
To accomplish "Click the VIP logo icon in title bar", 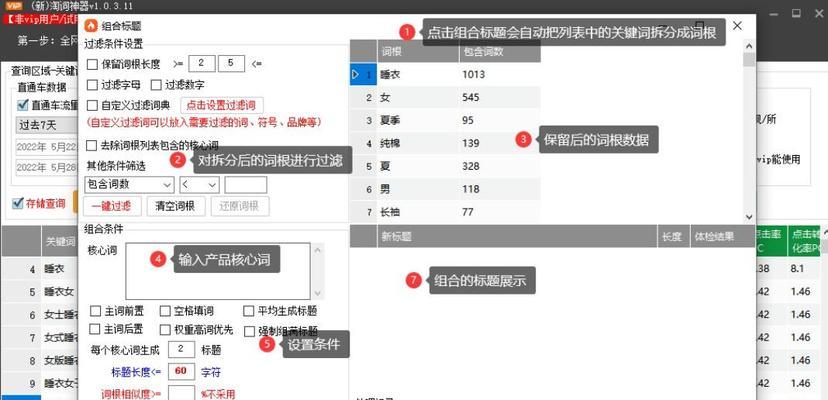I will [x=13, y=6].
